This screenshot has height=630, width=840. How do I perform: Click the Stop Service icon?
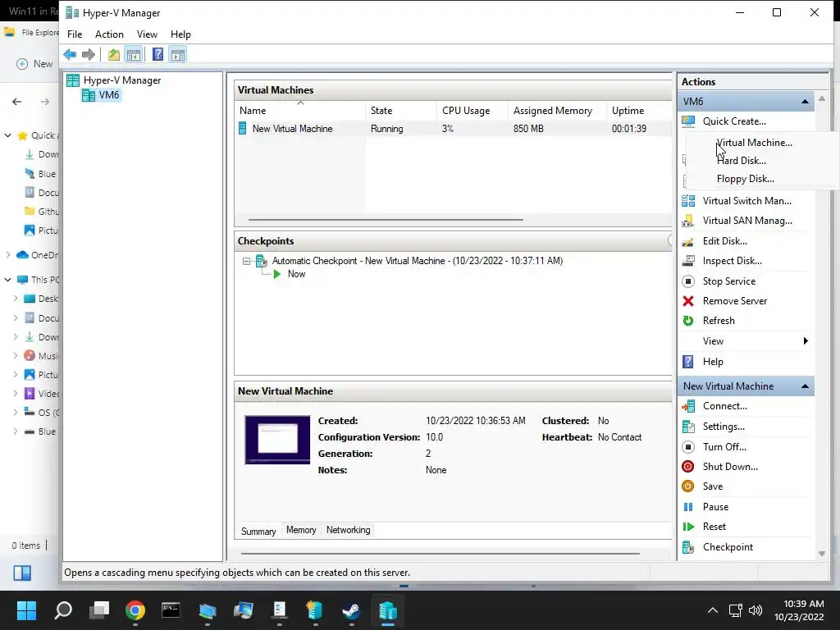coord(688,281)
